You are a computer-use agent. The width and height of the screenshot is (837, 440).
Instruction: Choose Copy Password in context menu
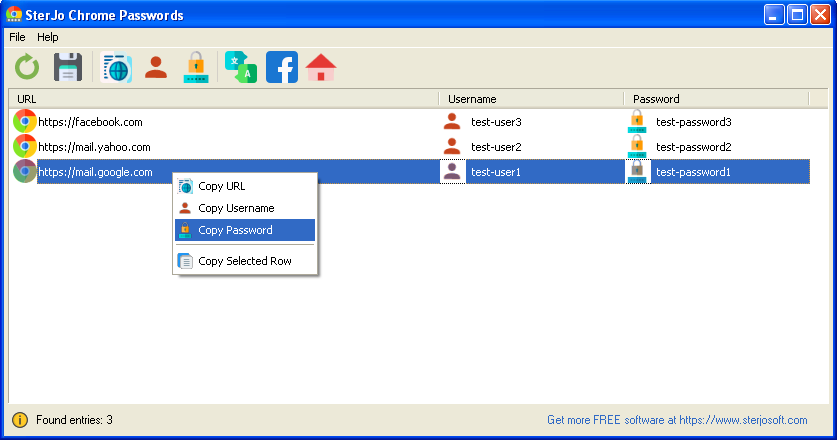[x=245, y=230]
